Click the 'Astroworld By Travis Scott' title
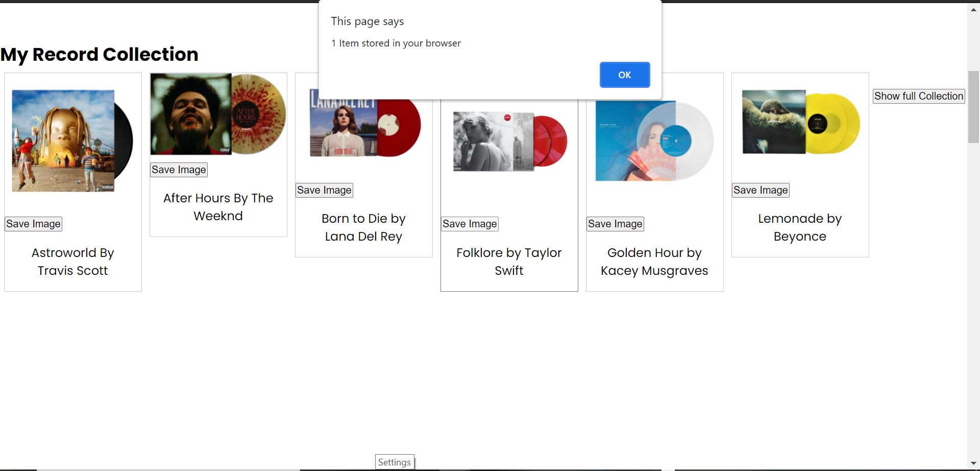The height and width of the screenshot is (471, 980). point(73,262)
